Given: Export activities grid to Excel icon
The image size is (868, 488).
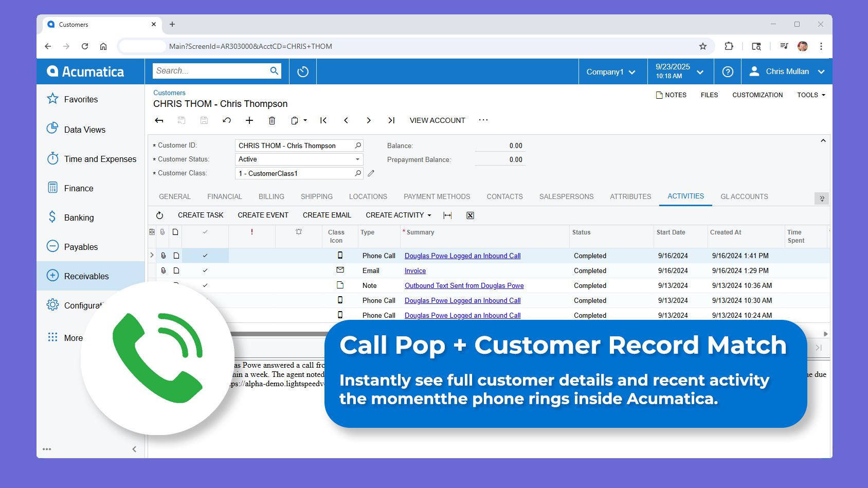Looking at the screenshot, I should coord(469,215).
